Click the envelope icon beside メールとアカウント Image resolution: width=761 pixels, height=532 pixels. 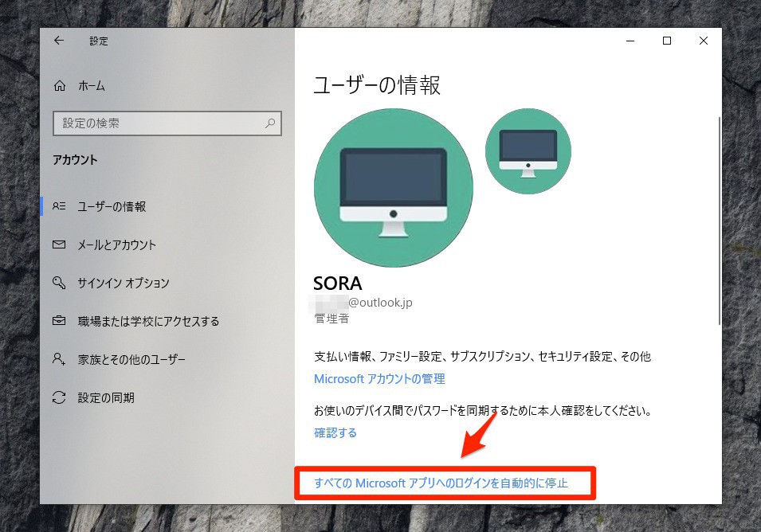[x=59, y=244]
